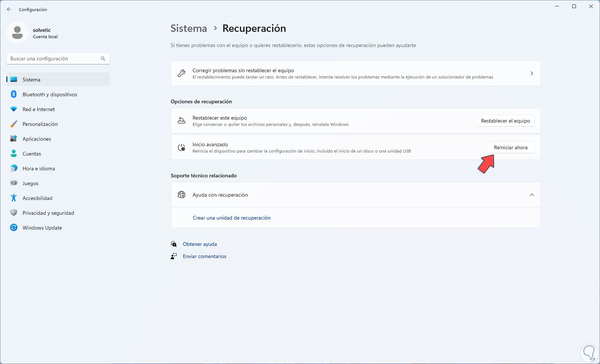Viewport: 600px width, 364px height.
Task: Click Sistema in the breadcrumb
Action: click(x=189, y=29)
